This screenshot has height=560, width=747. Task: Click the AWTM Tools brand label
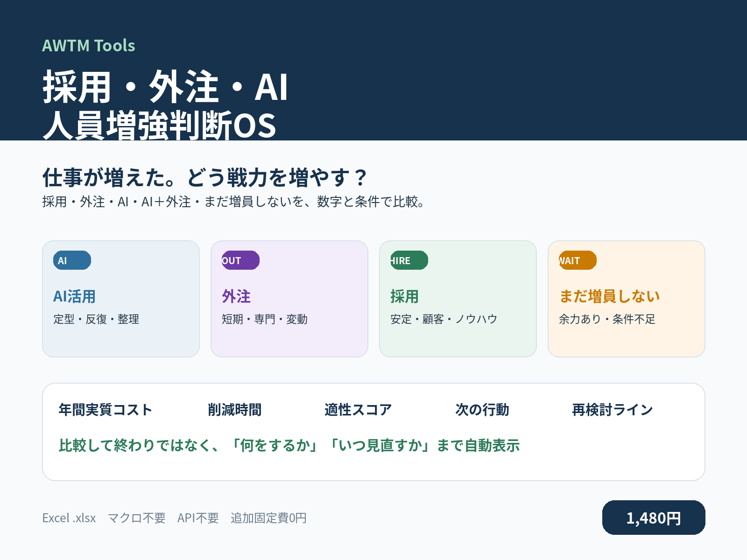pyautogui.click(x=89, y=46)
